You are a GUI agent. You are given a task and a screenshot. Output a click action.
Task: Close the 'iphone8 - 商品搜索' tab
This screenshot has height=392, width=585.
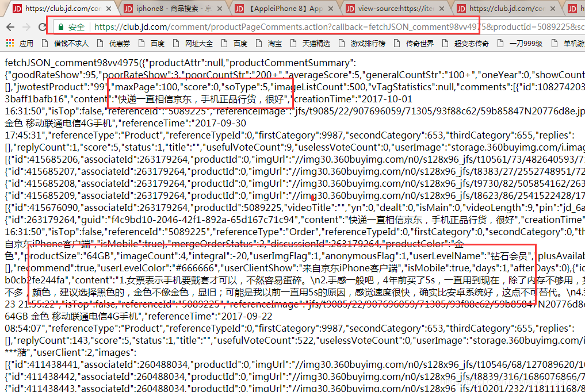tap(219, 9)
